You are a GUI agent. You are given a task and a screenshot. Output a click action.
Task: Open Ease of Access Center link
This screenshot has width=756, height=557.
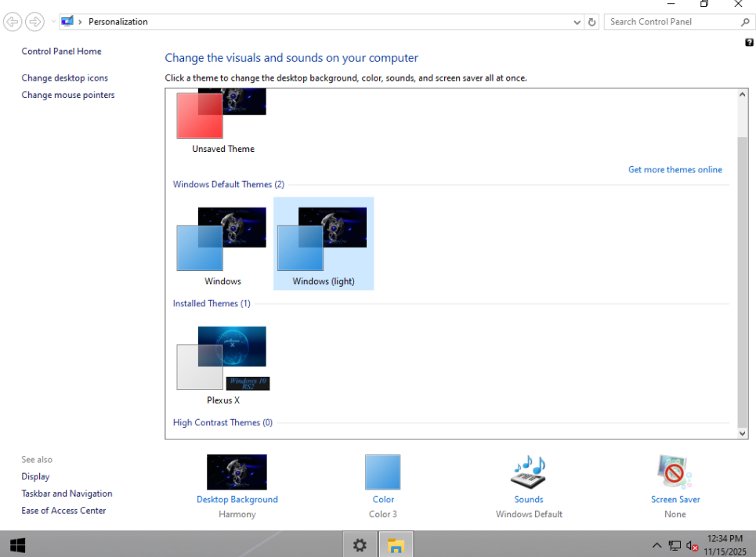pyautogui.click(x=63, y=511)
